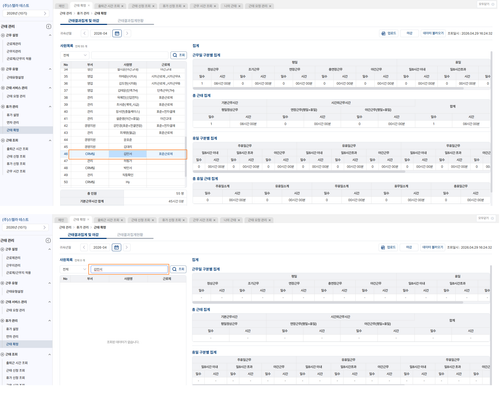Go to previous month in the lower screenshot

pos(84,247)
